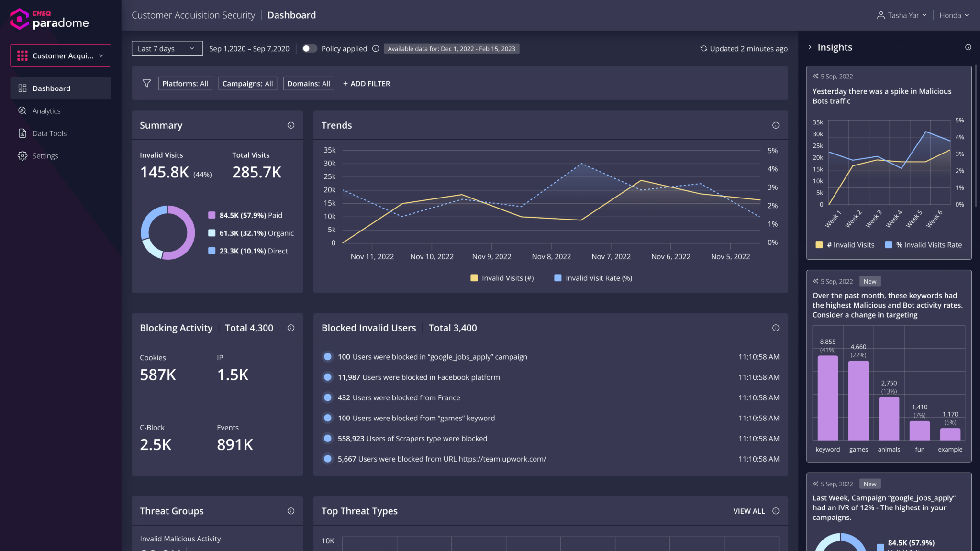Click the ADD FILTER button
Viewport: 980px width, 551px height.
point(367,84)
